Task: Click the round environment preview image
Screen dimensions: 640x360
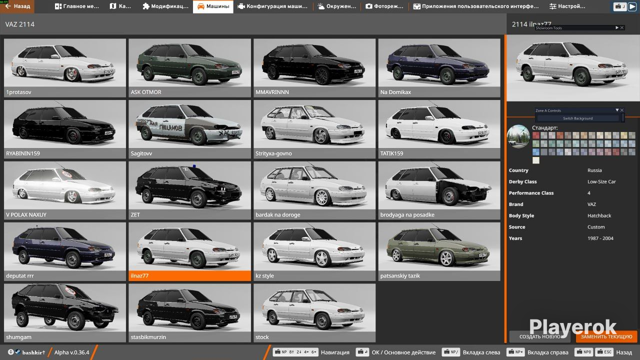Action: (518, 136)
